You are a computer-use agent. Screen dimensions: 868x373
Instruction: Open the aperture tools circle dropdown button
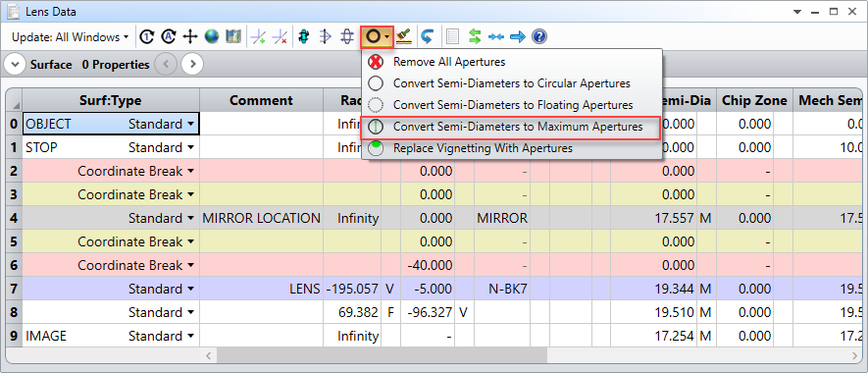pyautogui.click(x=377, y=37)
